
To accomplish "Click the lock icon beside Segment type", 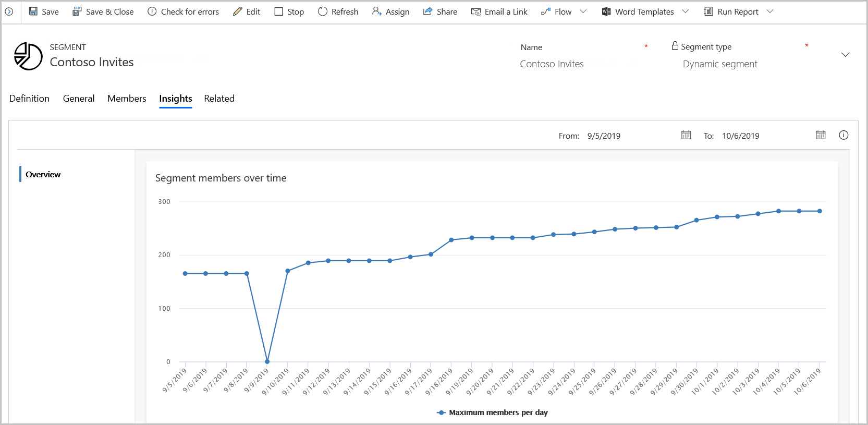I will [x=675, y=46].
